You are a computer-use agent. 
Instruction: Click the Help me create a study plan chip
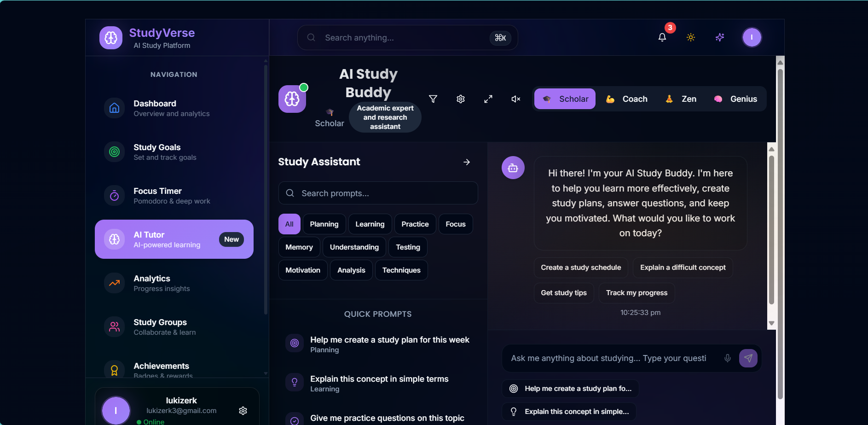(x=570, y=389)
